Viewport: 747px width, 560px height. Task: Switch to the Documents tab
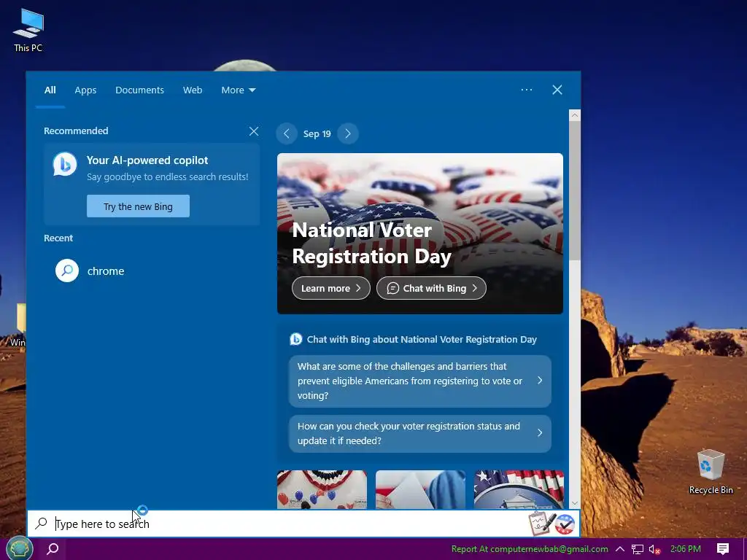139,90
